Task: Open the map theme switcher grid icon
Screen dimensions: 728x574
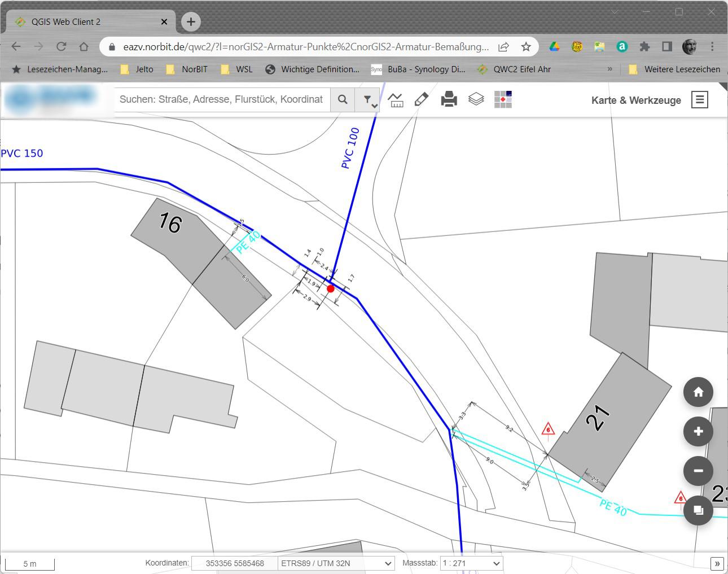Action: click(502, 99)
